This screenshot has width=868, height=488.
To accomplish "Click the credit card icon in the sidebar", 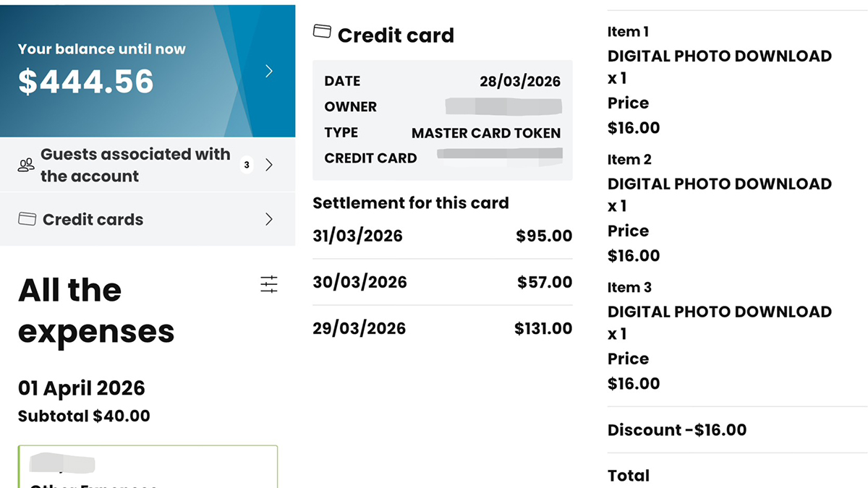I will coord(27,219).
